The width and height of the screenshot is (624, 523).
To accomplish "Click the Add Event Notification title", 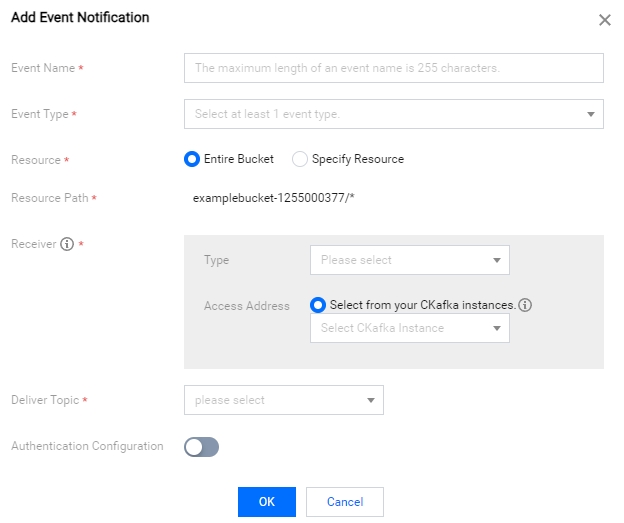I will click(x=80, y=18).
